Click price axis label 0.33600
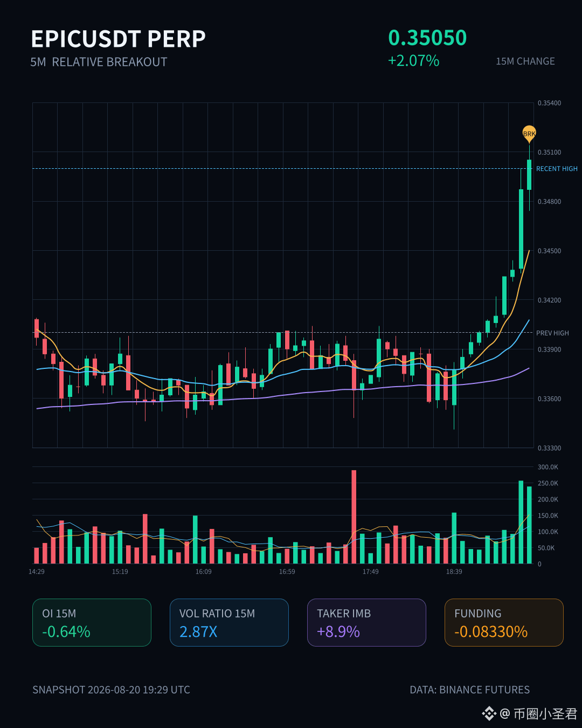This screenshot has height=728, width=582. coord(549,399)
